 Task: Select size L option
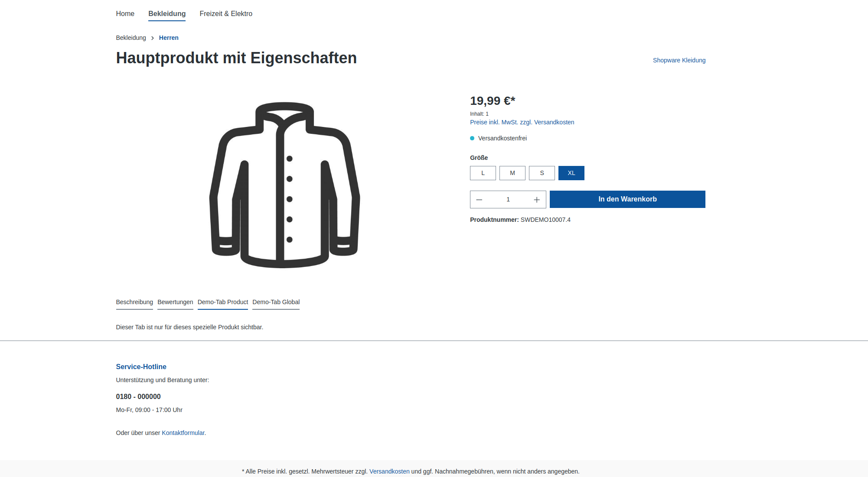tap(483, 173)
